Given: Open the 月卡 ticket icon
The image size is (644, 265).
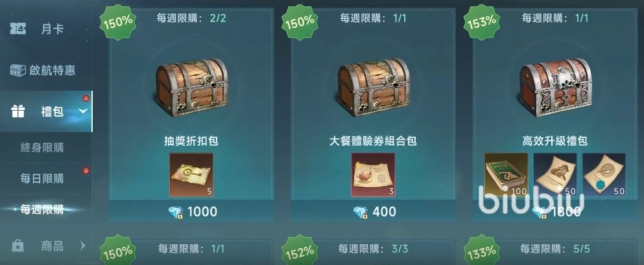Looking at the screenshot, I should [x=18, y=29].
